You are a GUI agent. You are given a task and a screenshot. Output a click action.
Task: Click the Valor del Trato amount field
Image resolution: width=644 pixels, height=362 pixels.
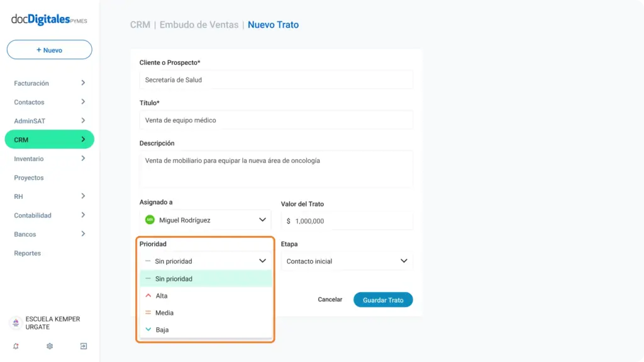(x=347, y=221)
